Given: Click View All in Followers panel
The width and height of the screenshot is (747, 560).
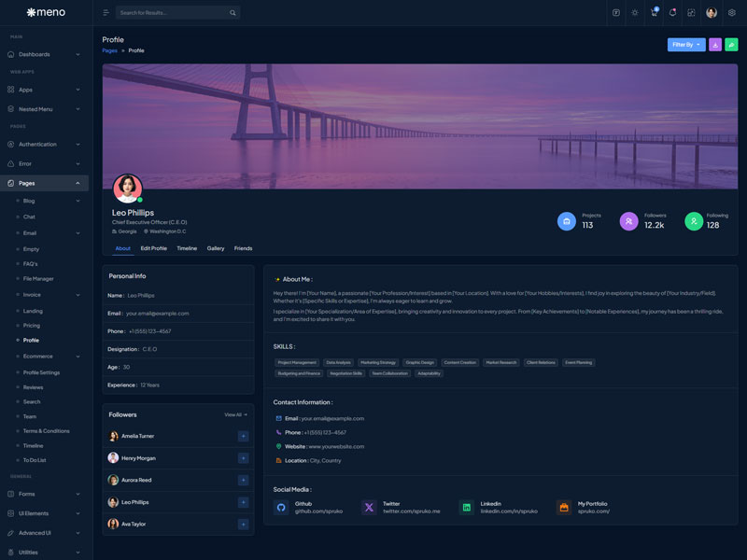Looking at the screenshot, I should click(235, 414).
